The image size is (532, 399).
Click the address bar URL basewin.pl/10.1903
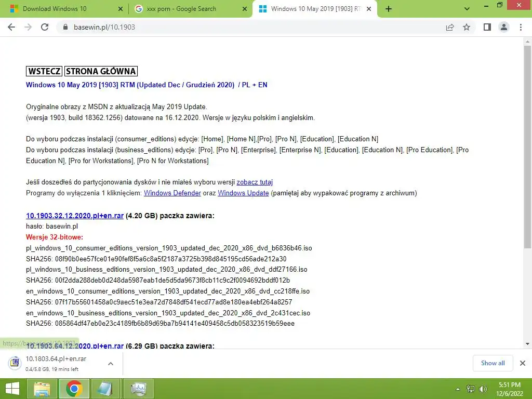[x=104, y=27]
